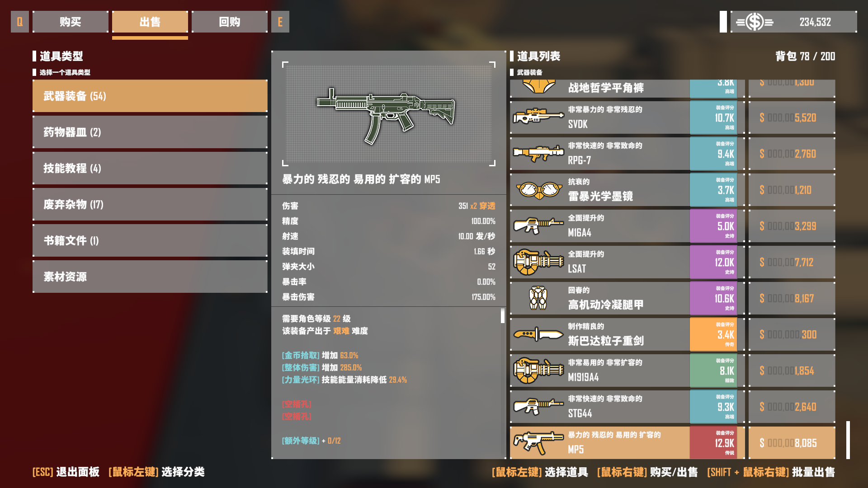
Task: Click the M1919A4 machine gun icon
Action: (x=538, y=370)
